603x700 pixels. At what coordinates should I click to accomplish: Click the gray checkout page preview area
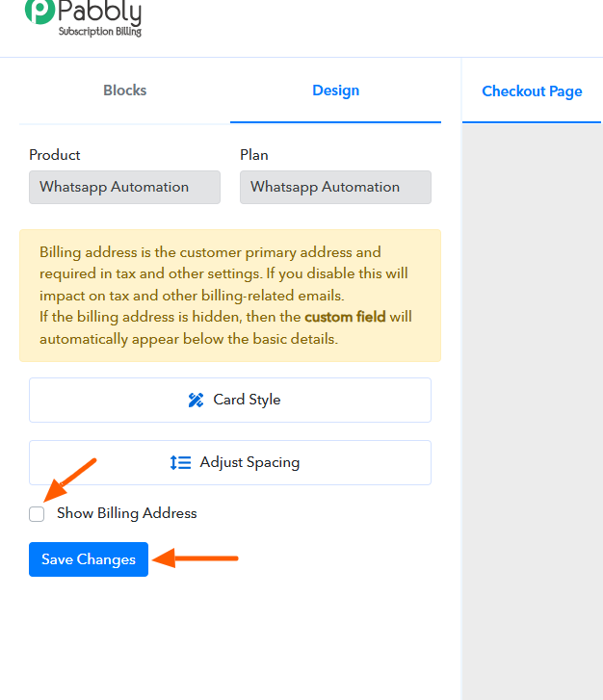tap(532, 404)
